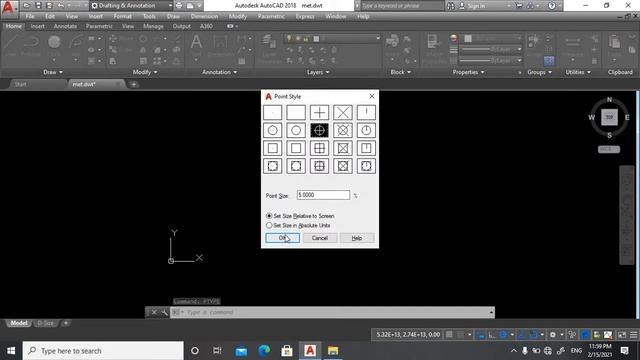The width and height of the screenshot is (640, 360).
Task: Select the vertical tick point style
Action: click(366, 112)
